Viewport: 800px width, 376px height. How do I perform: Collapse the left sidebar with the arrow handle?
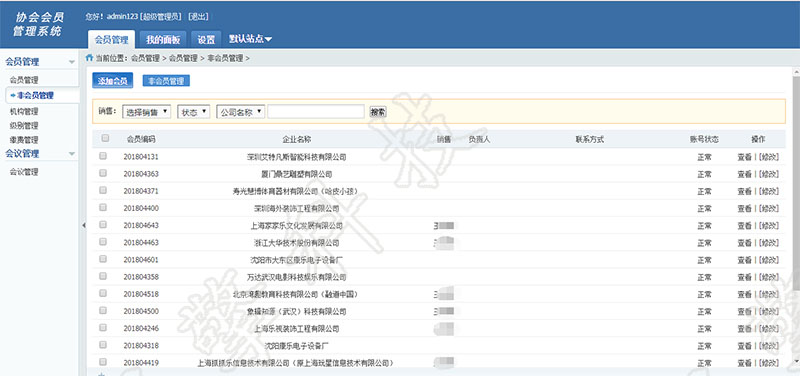click(84, 225)
